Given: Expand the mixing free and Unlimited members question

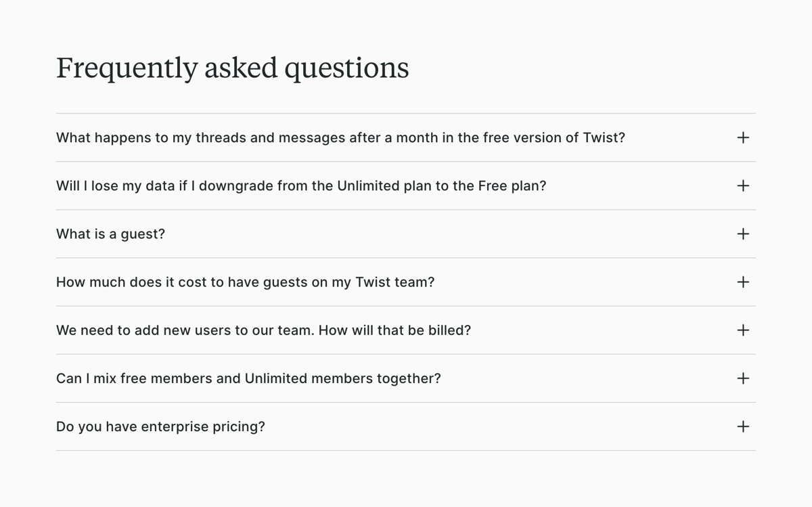Looking at the screenshot, I should [x=743, y=378].
